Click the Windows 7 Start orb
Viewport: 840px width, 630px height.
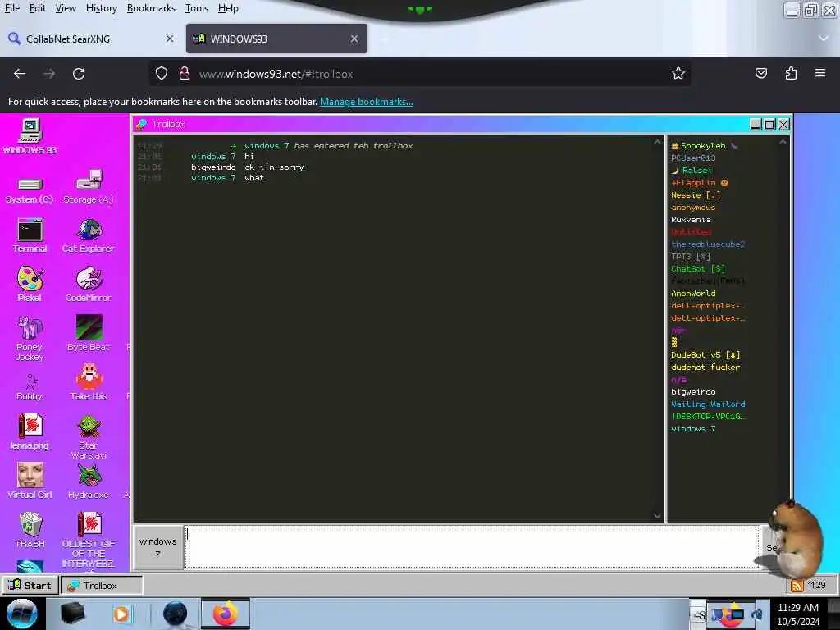[22, 614]
